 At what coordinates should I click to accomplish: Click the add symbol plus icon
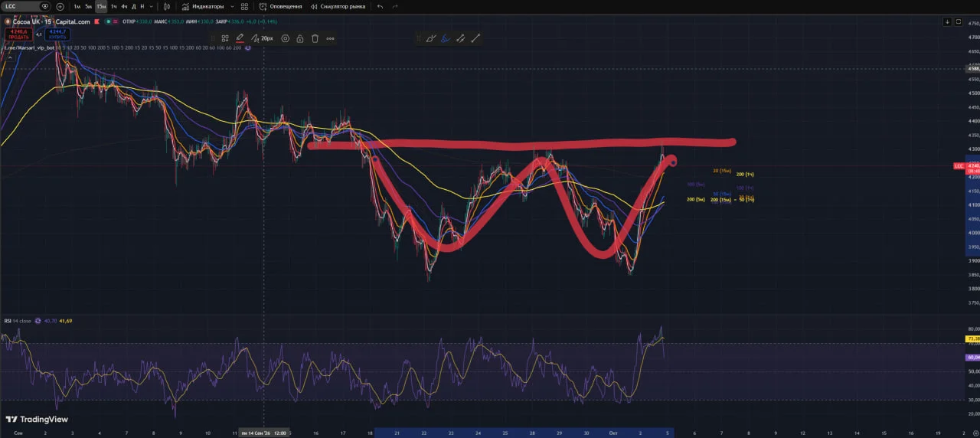[x=60, y=6]
